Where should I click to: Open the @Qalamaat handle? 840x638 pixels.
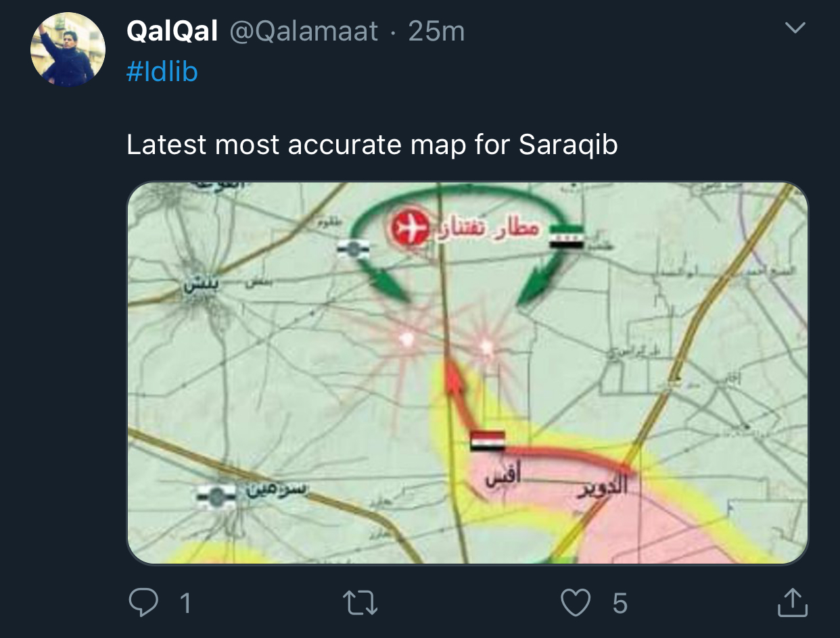coord(304,31)
